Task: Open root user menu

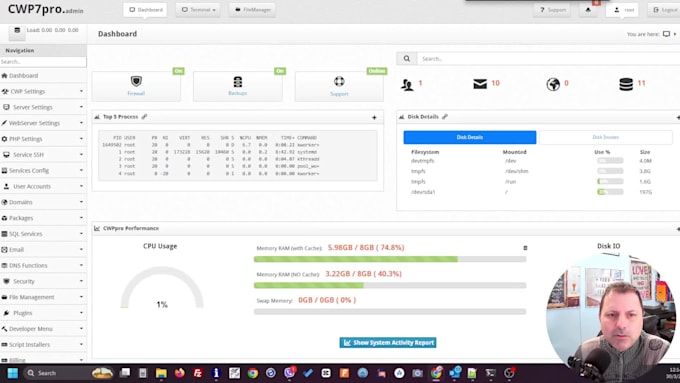Action: 623,10
